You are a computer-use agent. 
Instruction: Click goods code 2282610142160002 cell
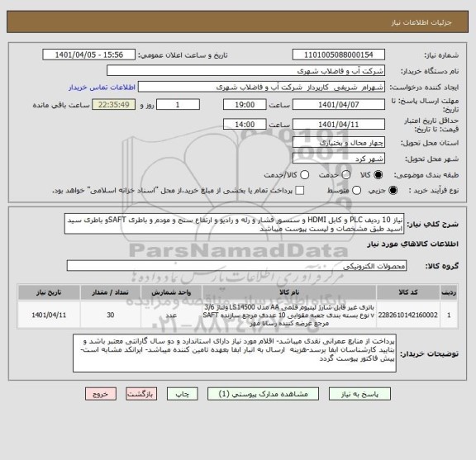click(x=408, y=315)
